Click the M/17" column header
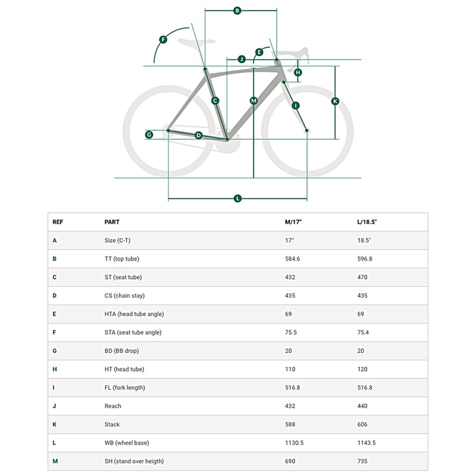 point(293,222)
